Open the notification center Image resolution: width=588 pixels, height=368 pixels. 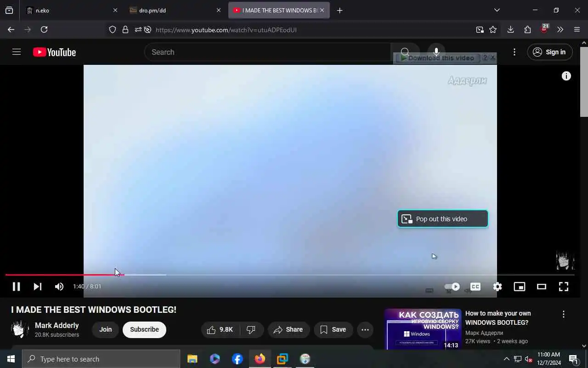573,359
